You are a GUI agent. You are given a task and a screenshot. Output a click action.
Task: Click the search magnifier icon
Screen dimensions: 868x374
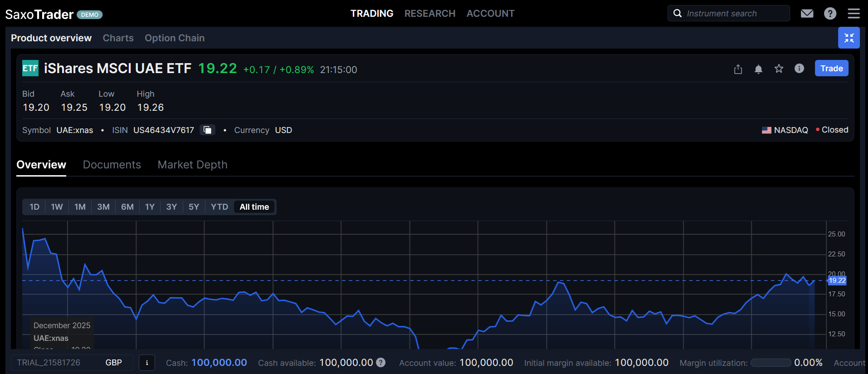click(x=678, y=13)
